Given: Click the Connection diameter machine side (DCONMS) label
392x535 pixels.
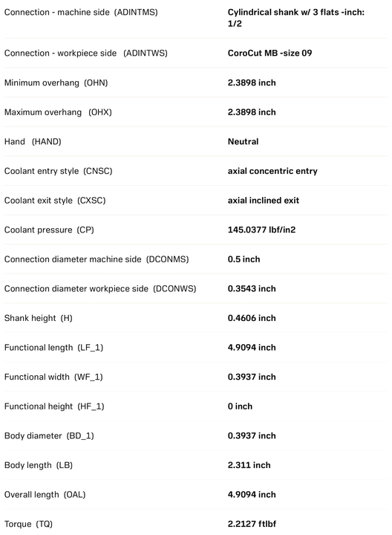Looking at the screenshot, I should pos(97,259).
